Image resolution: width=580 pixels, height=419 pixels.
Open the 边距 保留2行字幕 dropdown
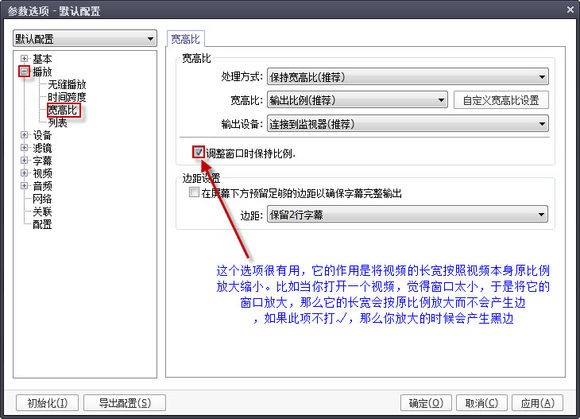(408, 214)
